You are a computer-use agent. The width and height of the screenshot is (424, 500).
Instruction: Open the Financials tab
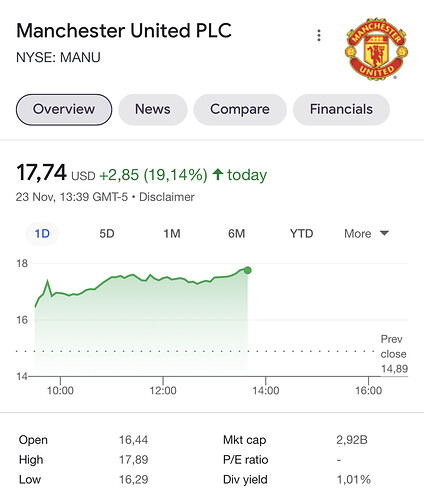pyautogui.click(x=341, y=109)
